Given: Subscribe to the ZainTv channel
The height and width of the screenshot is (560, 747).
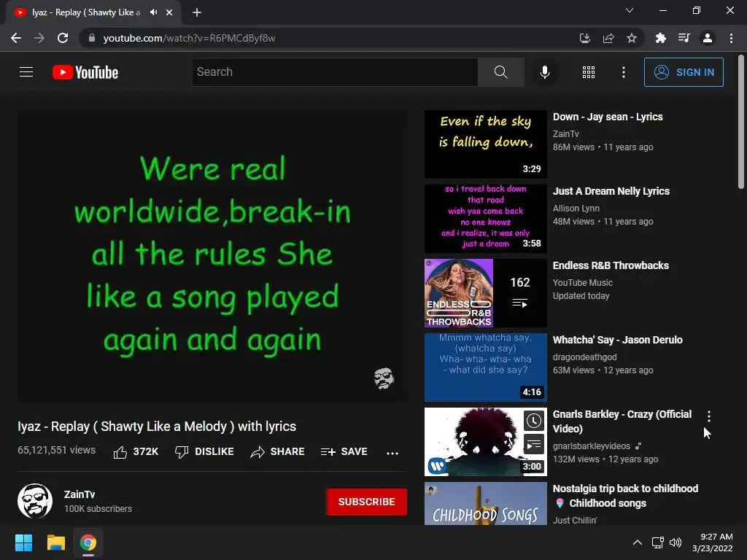Looking at the screenshot, I should 366,502.
